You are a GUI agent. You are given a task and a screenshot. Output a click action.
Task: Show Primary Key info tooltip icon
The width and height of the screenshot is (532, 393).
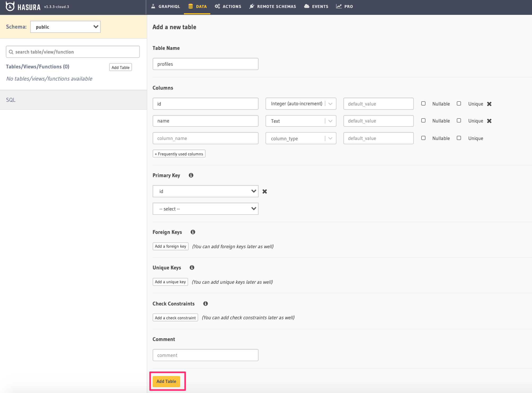pos(191,175)
